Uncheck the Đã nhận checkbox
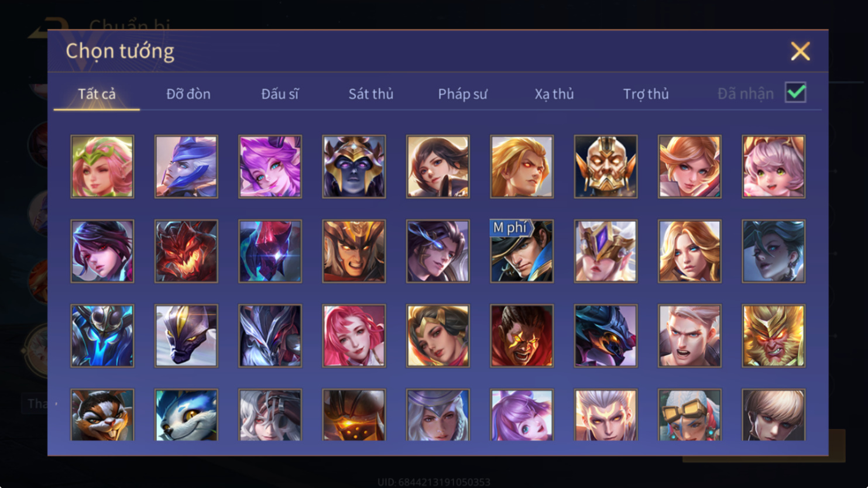This screenshot has width=868, height=488. pyautogui.click(x=795, y=92)
